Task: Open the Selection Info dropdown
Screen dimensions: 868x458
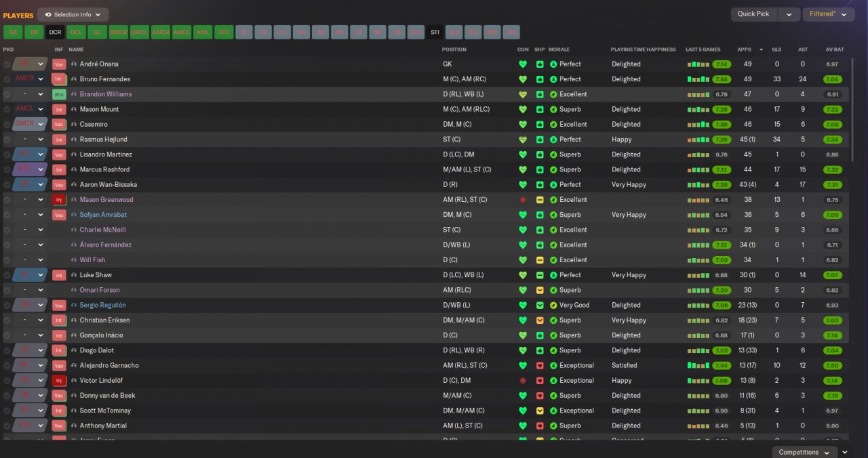Action: (73, 14)
